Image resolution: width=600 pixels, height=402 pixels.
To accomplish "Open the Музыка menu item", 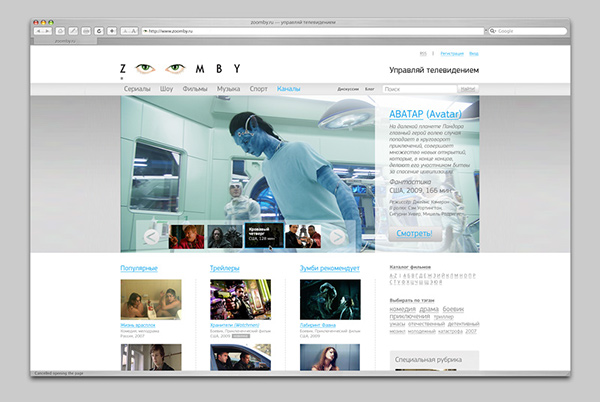I will [x=228, y=89].
